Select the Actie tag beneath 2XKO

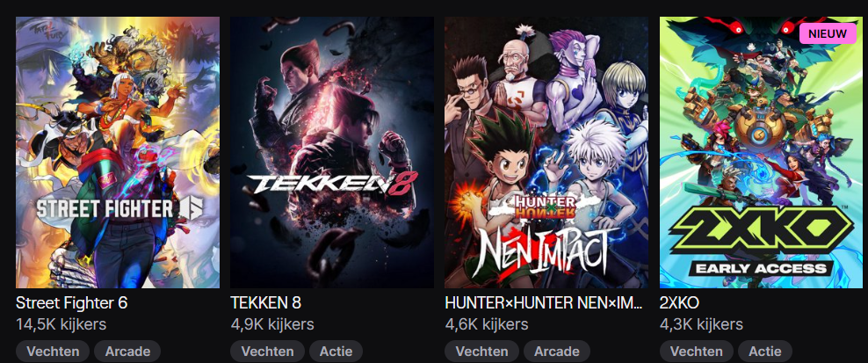pos(765,352)
